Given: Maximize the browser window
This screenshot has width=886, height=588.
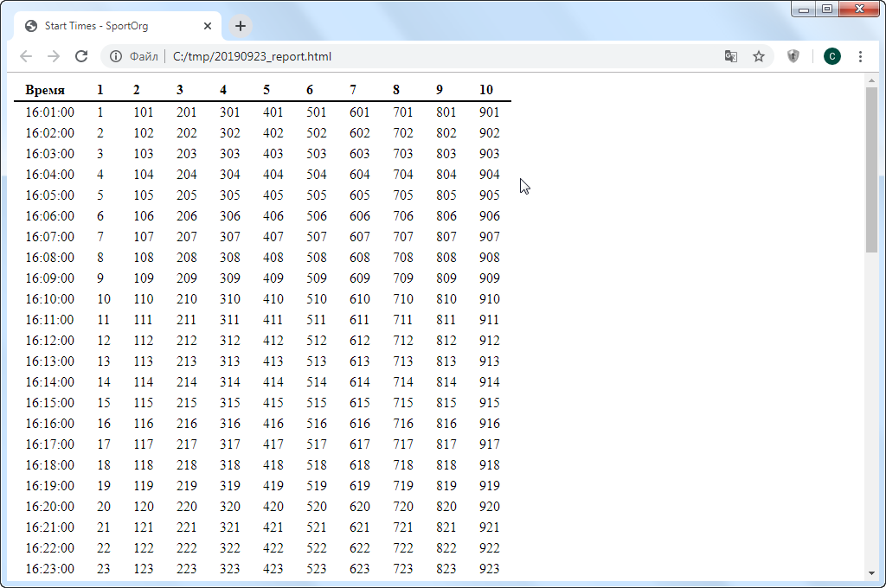Looking at the screenshot, I should [826, 10].
